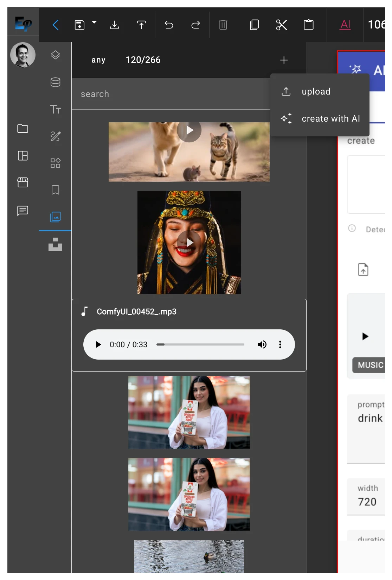The image size is (392, 580).
Task: Click the AI sparkle header icon
Action: (x=355, y=69)
